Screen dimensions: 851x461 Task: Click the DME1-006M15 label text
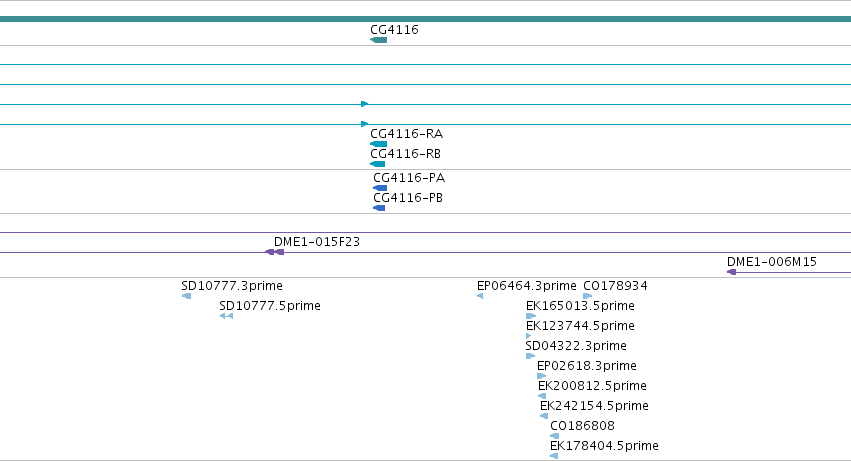tap(772, 262)
